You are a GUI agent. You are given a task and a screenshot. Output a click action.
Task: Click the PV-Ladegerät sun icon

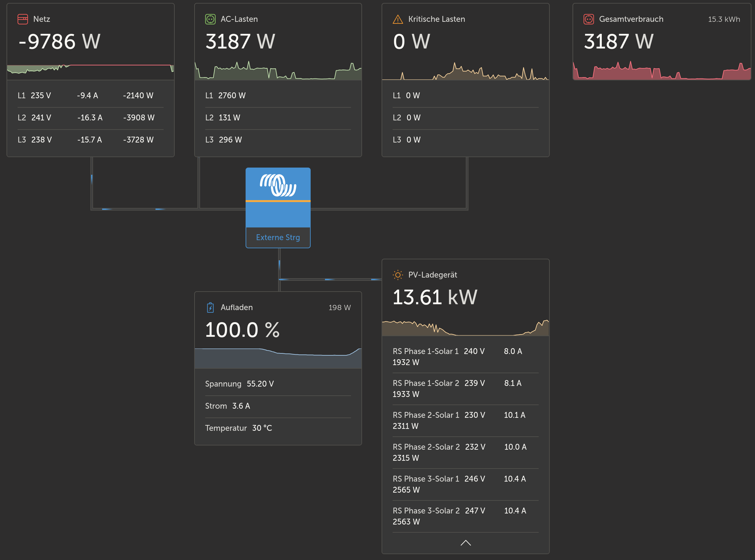point(398,275)
